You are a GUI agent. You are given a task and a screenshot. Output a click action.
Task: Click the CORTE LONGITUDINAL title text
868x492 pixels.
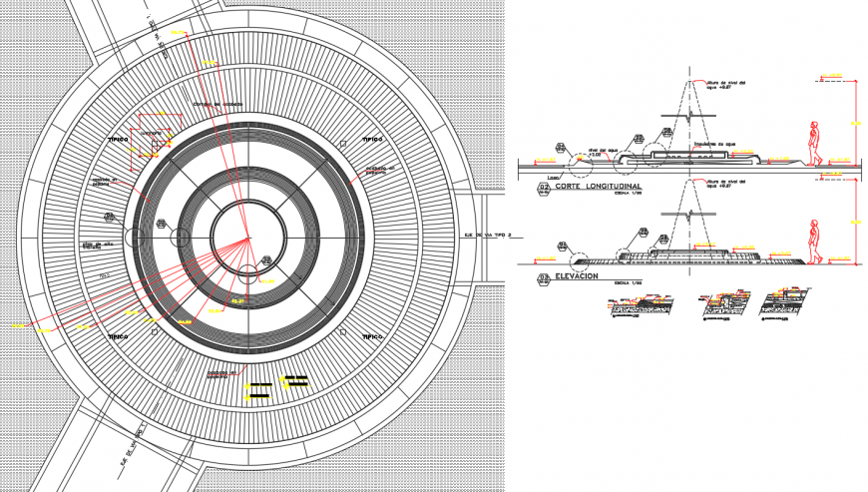(x=598, y=187)
